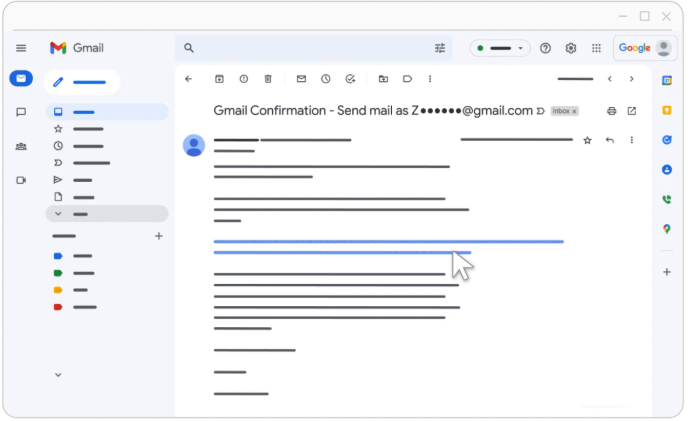Screen dimensions: 690x421
Task: Move to folder icon
Action: pos(383,79)
